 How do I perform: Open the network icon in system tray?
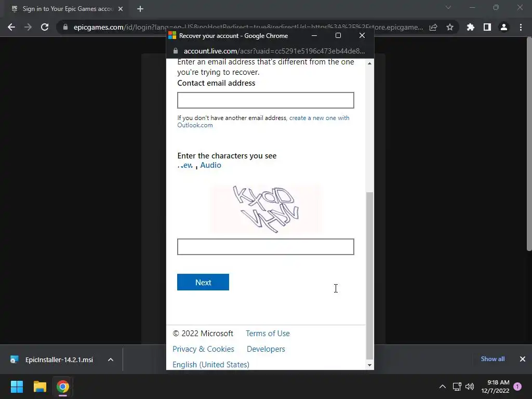point(457,387)
